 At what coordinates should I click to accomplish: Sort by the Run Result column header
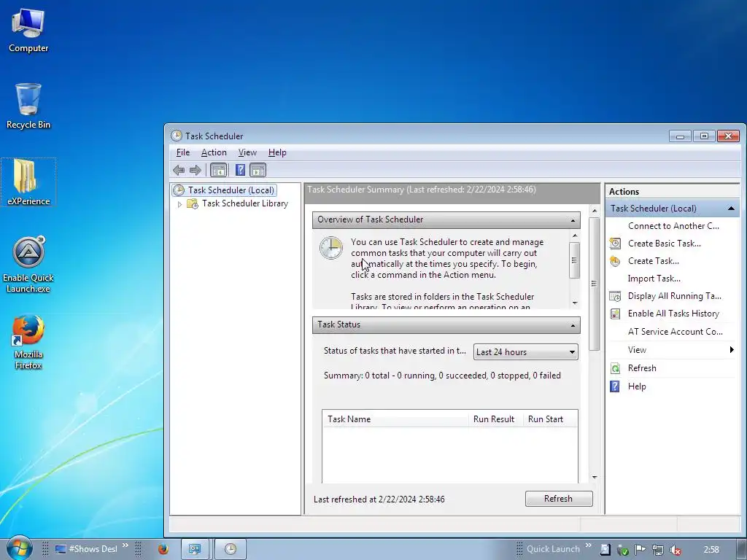(495, 419)
